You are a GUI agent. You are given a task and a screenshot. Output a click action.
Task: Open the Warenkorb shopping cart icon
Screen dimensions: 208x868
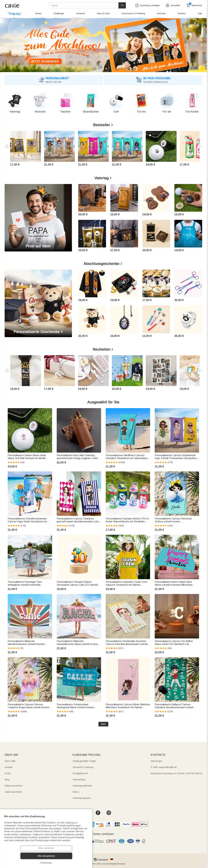click(188, 5)
